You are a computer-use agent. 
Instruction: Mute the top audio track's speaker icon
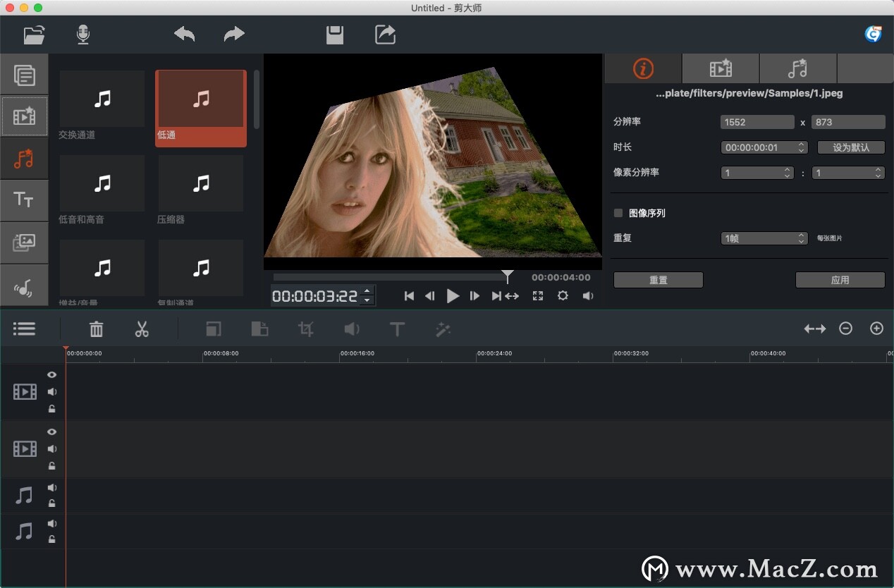pyautogui.click(x=51, y=487)
